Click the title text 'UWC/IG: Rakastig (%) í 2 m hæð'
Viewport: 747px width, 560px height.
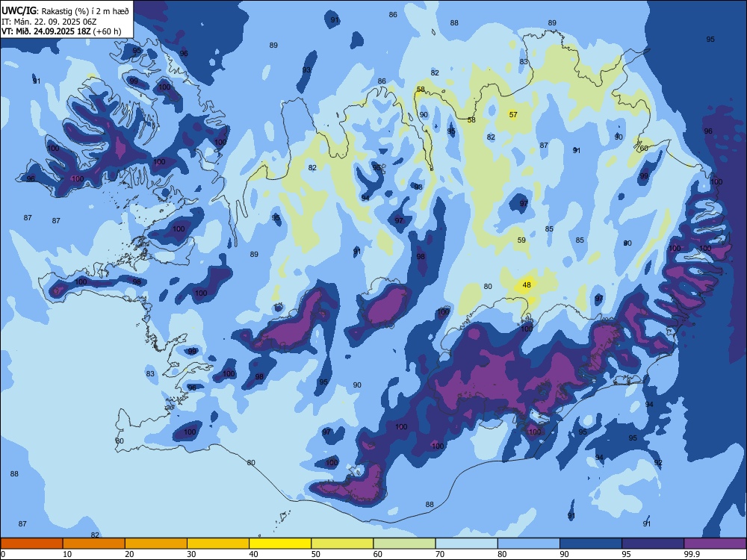tap(65, 10)
